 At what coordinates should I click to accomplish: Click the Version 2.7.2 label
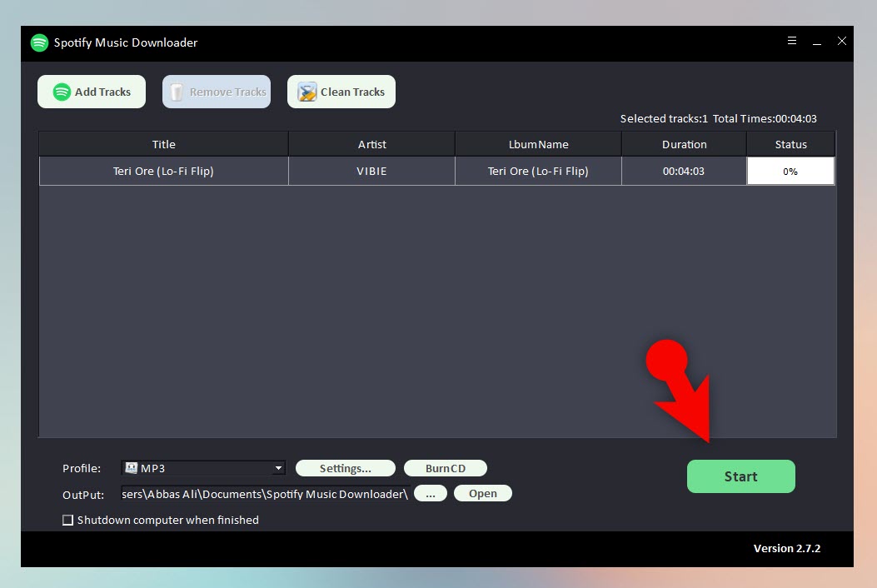click(786, 549)
